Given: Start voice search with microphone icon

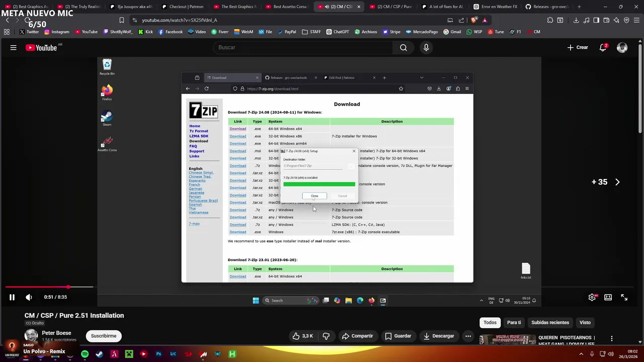Looking at the screenshot, I should point(426,47).
